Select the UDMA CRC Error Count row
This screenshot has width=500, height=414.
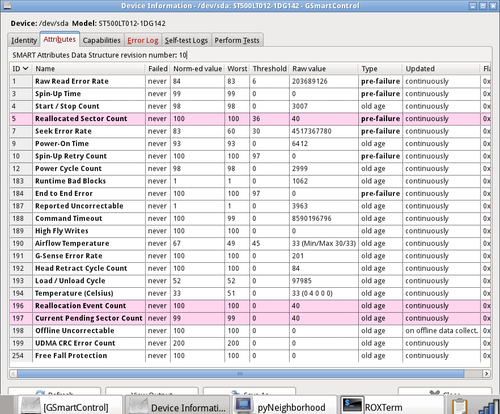250,343
